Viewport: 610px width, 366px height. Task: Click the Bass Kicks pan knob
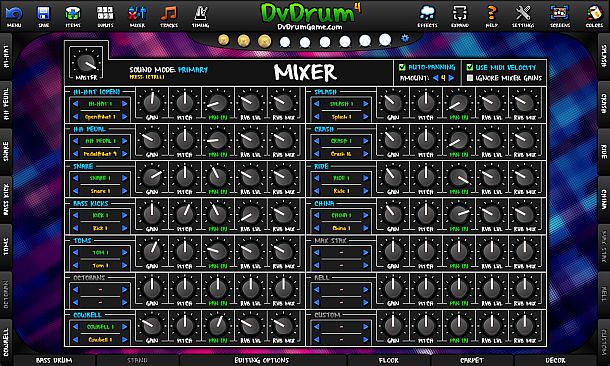217,214
